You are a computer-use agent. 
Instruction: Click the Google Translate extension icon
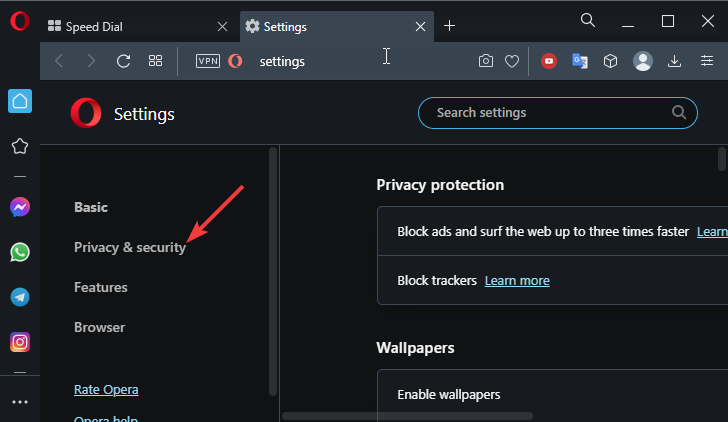[579, 61]
